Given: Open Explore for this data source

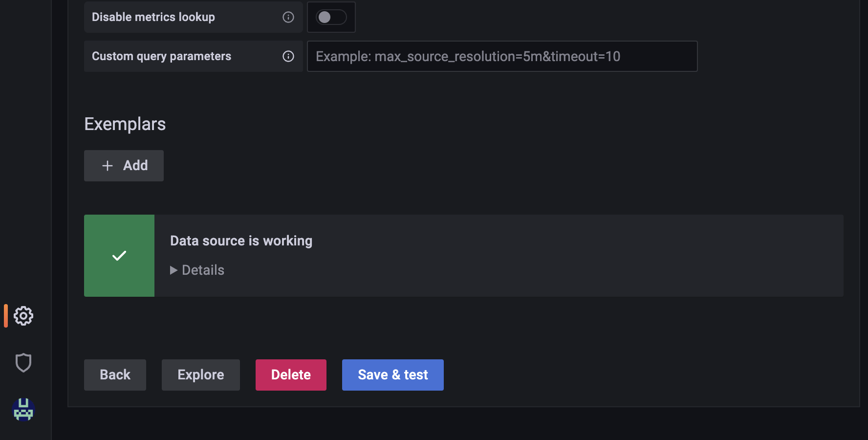Looking at the screenshot, I should pyautogui.click(x=200, y=374).
